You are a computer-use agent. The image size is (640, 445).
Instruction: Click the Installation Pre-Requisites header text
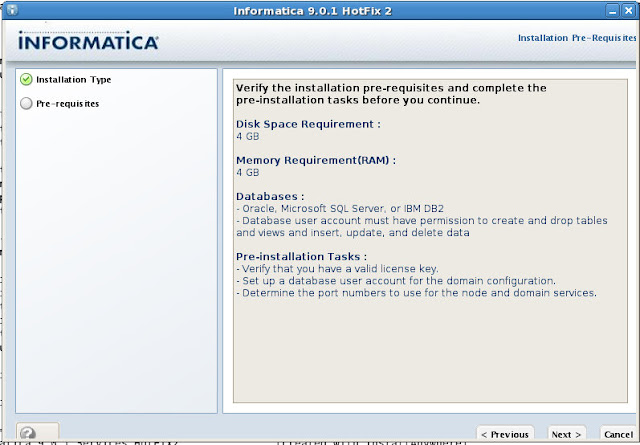coord(577,38)
